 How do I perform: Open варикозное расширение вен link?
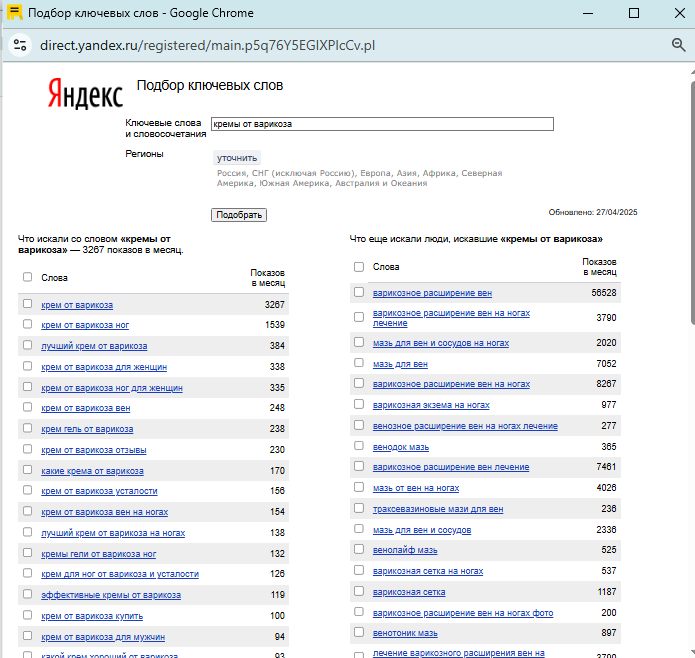[x=433, y=293]
